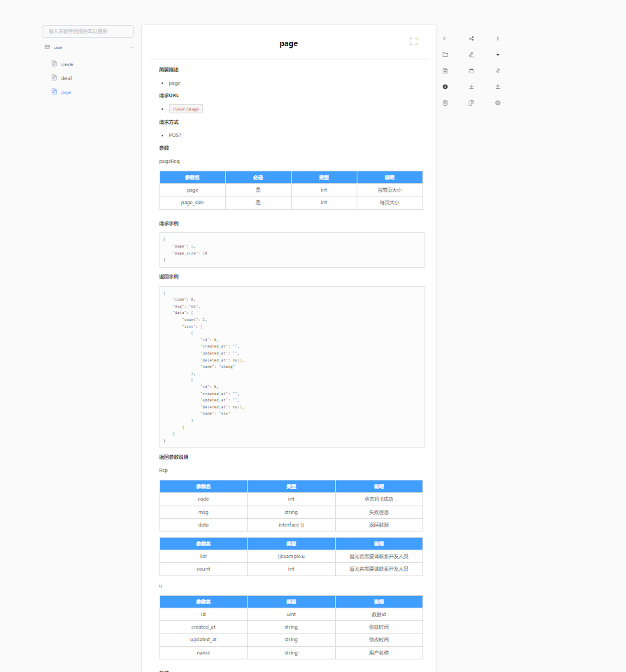Click the black circular info icon
Viewport: 626px width, 672px height.
coord(445,87)
